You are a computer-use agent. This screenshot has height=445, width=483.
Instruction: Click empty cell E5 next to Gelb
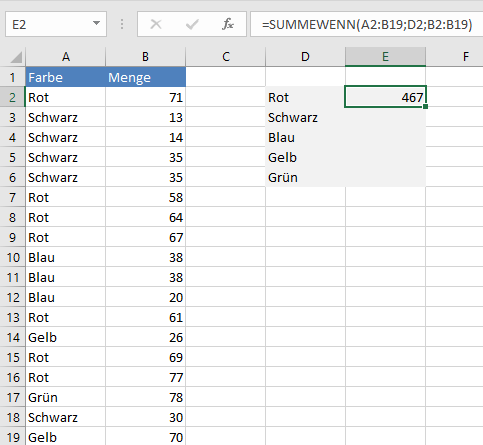(x=386, y=157)
